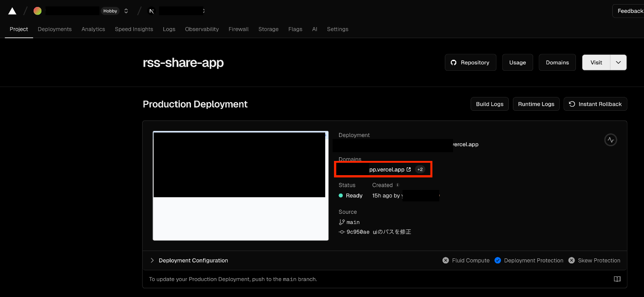Click the activity pulse icon
The image size is (644, 297).
pos(610,140)
